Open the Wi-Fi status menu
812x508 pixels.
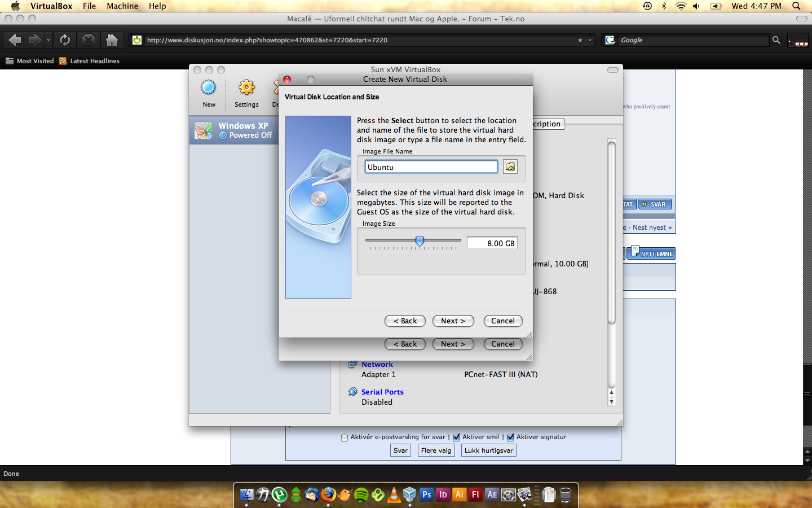tap(681, 6)
